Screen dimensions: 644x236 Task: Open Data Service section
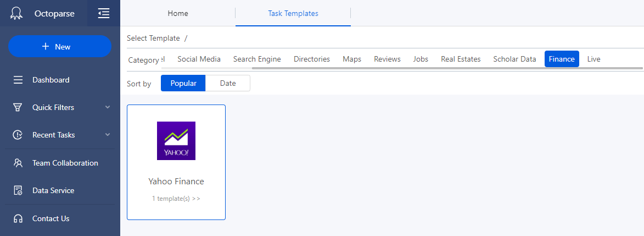pyautogui.click(x=53, y=191)
